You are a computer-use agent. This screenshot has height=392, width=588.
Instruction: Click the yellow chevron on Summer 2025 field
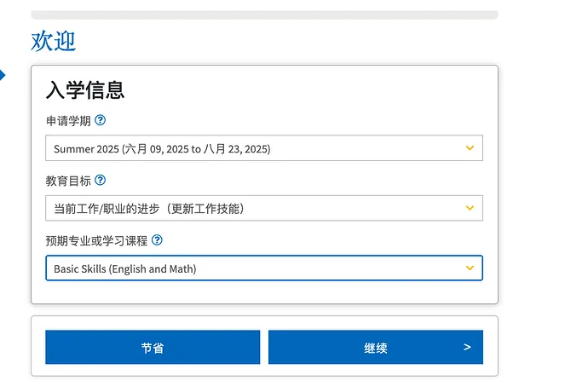(470, 148)
